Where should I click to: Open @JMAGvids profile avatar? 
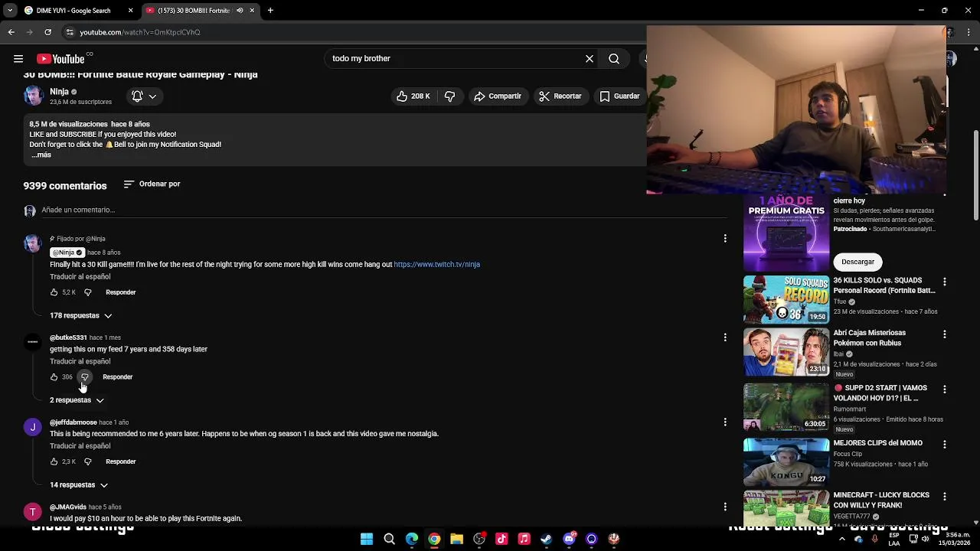[x=32, y=512]
